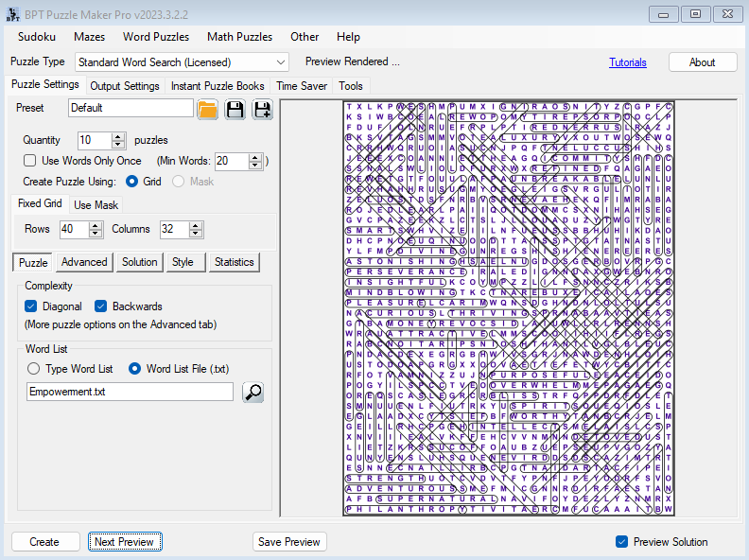Enable the Use Words Only Once checkbox
Viewport: 749px width, 560px height.
[30, 161]
